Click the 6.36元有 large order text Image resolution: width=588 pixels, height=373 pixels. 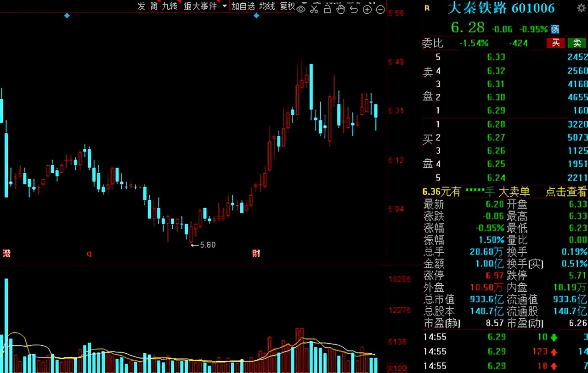pyautogui.click(x=442, y=192)
